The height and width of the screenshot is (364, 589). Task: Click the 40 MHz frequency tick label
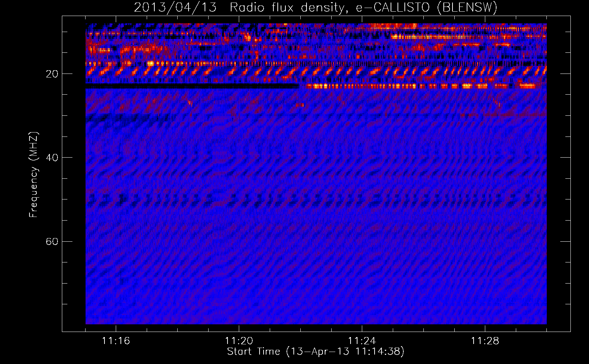pos(52,158)
